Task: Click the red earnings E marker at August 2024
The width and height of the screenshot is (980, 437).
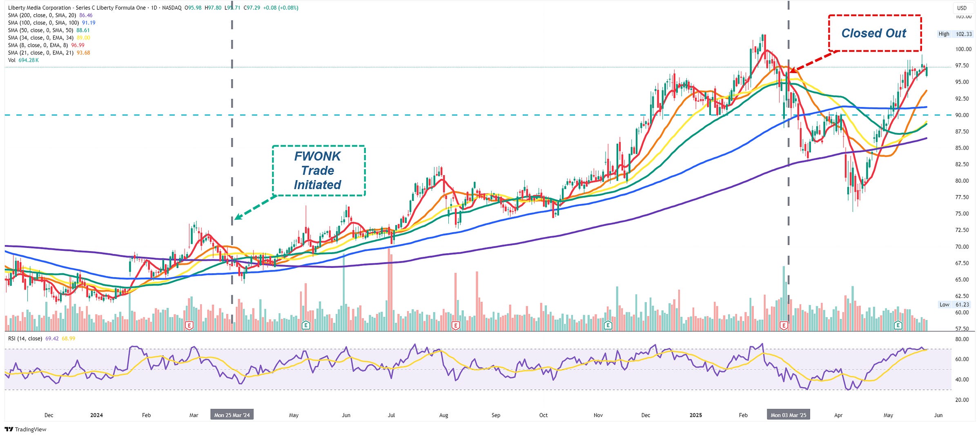Action: point(455,326)
